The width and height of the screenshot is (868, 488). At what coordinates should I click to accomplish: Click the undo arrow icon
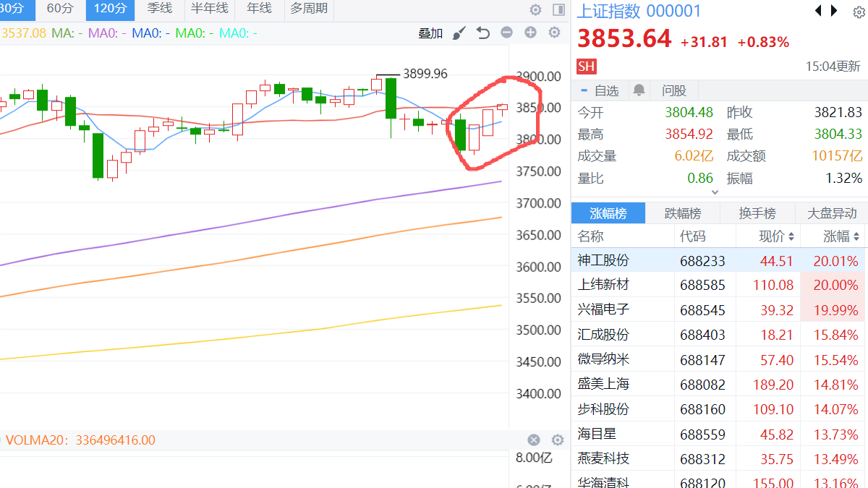(483, 33)
